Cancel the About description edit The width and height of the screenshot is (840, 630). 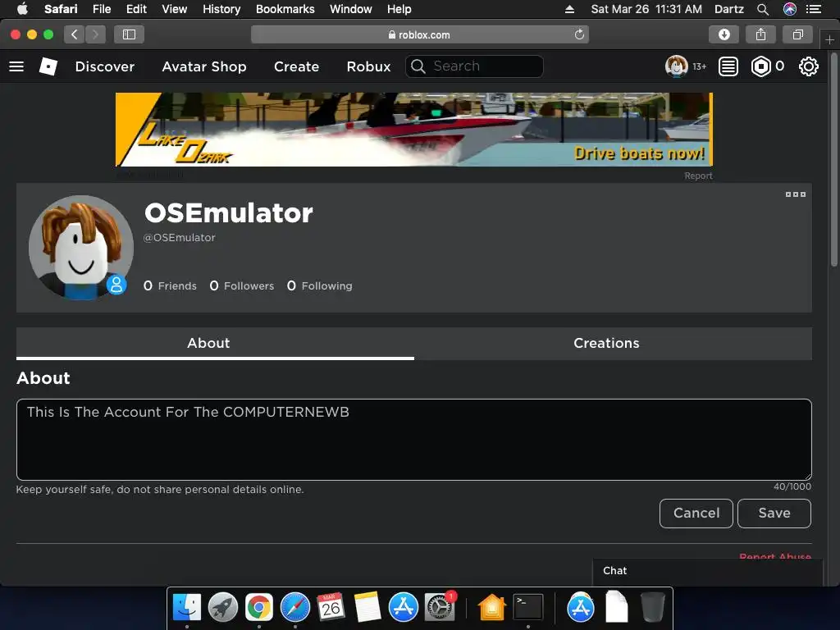(x=696, y=514)
